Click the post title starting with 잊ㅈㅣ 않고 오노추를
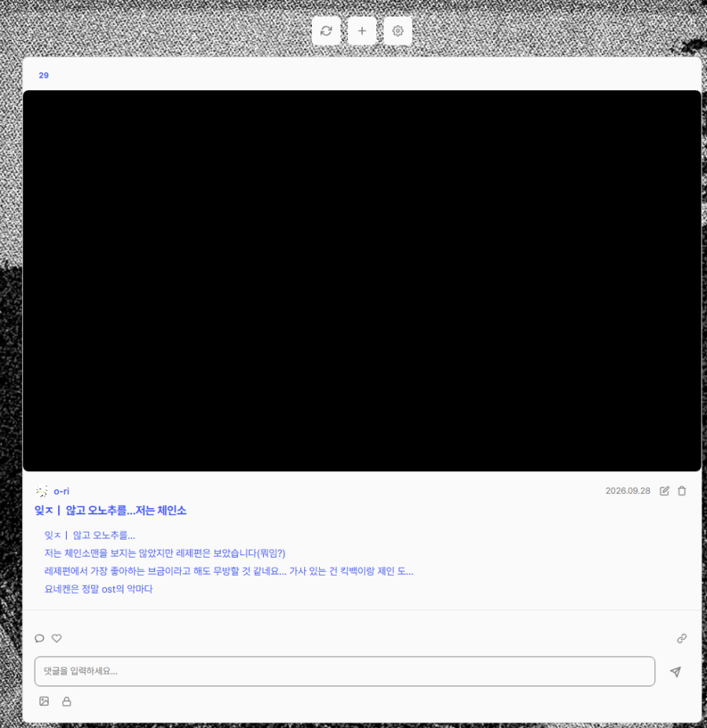707x728 pixels. (x=111, y=510)
